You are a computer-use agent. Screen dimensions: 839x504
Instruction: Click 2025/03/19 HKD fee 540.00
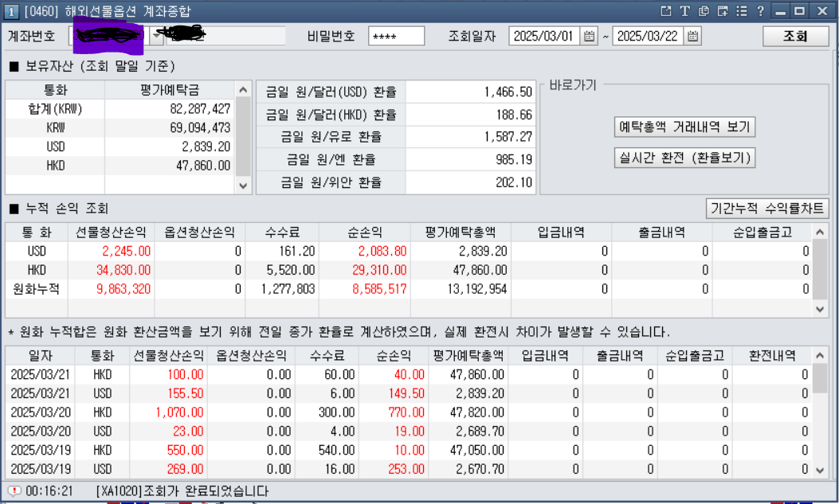(336, 450)
